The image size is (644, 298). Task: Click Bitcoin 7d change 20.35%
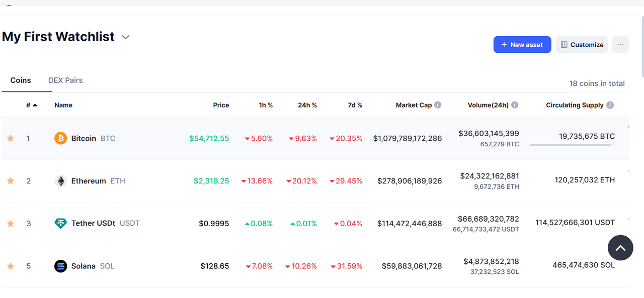tap(346, 138)
